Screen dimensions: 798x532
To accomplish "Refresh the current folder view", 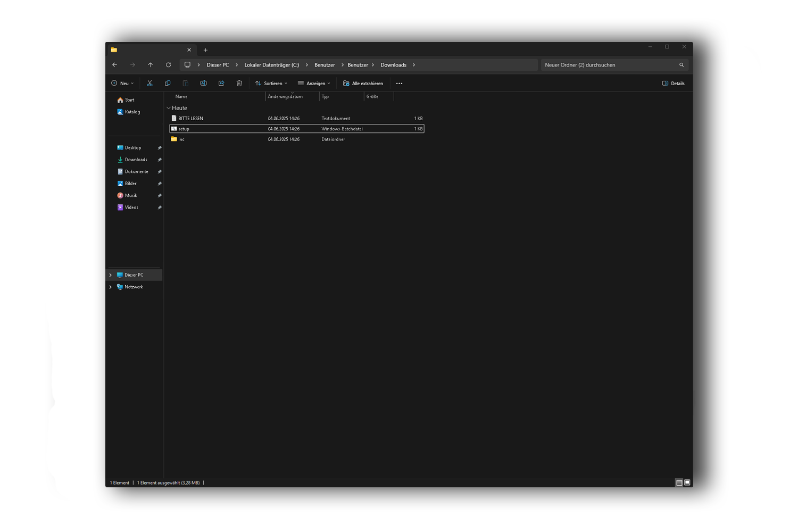I will (x=168, y=65).
